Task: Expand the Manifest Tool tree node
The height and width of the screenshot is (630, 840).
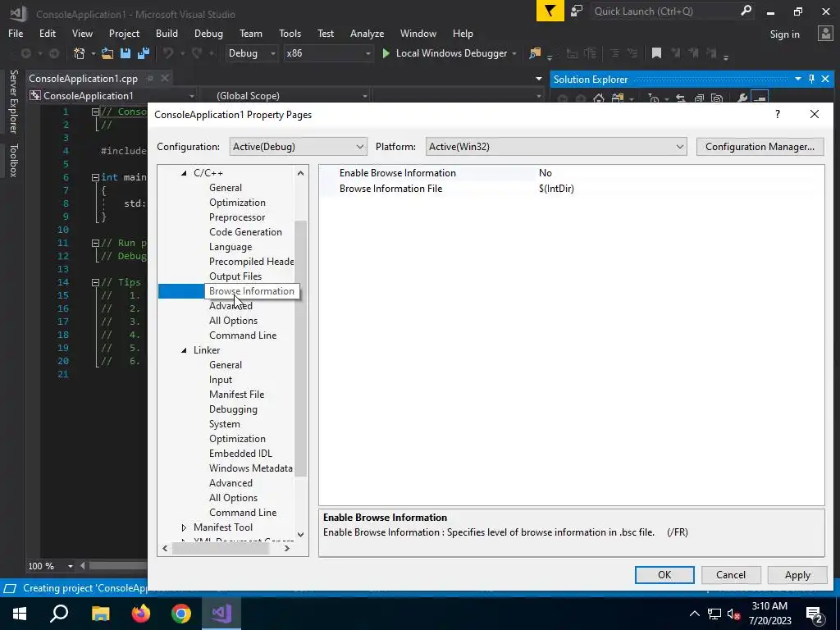Action: tap(184, 527)
